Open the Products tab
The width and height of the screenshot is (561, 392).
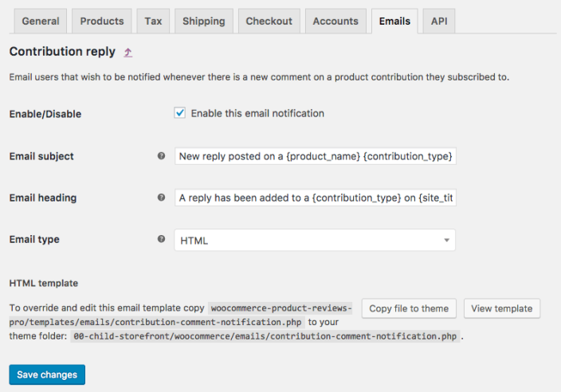(102, 21)
